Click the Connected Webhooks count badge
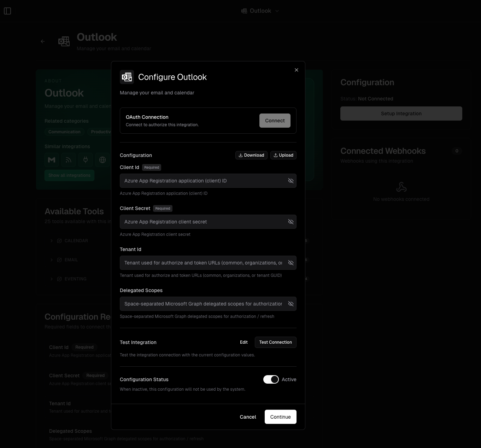The width and height of the screenshot is (481, 448). [457, 151]
